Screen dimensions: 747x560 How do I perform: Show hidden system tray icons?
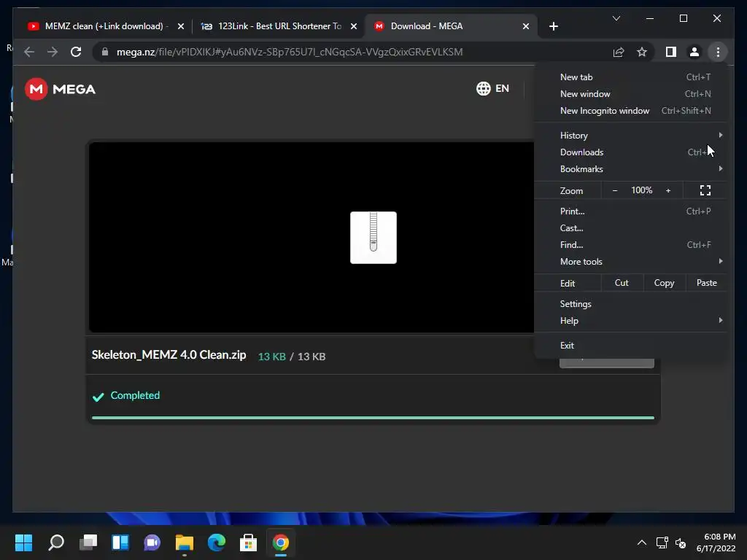point(642,542)
